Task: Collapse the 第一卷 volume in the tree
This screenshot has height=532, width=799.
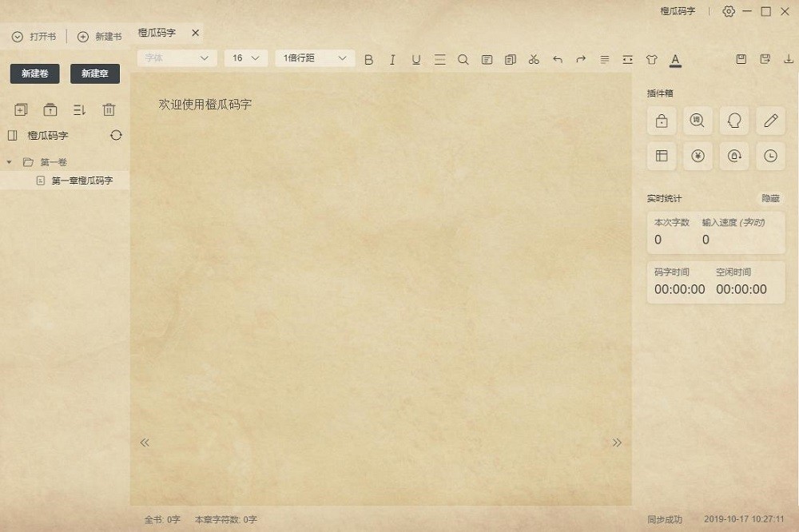Action: click(7, 161)
